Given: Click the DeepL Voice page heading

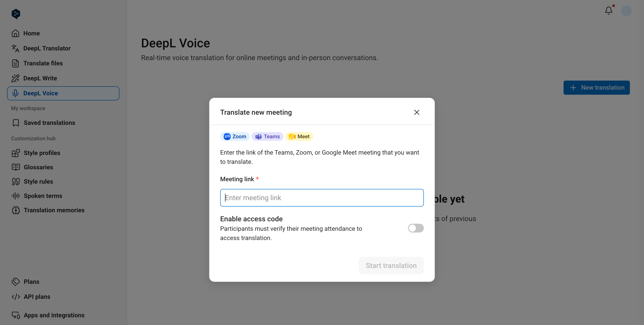Looking at the screenshot, I should point(175,43).
